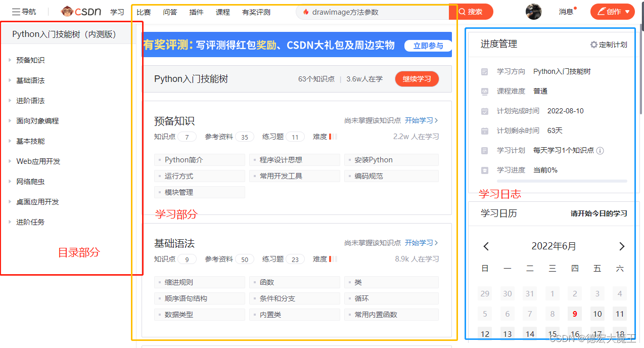
Task: Open the 缩进规则 knowledge point
Action: 200,282
